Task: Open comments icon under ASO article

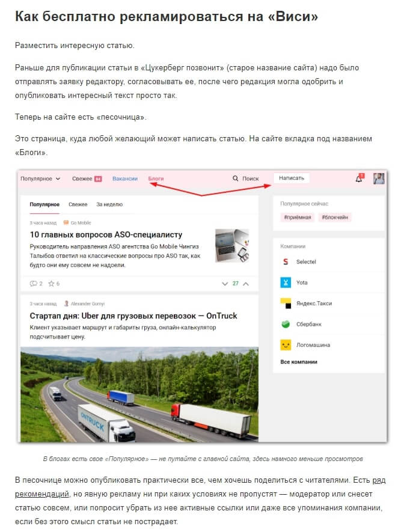Action: click(33, 283)
